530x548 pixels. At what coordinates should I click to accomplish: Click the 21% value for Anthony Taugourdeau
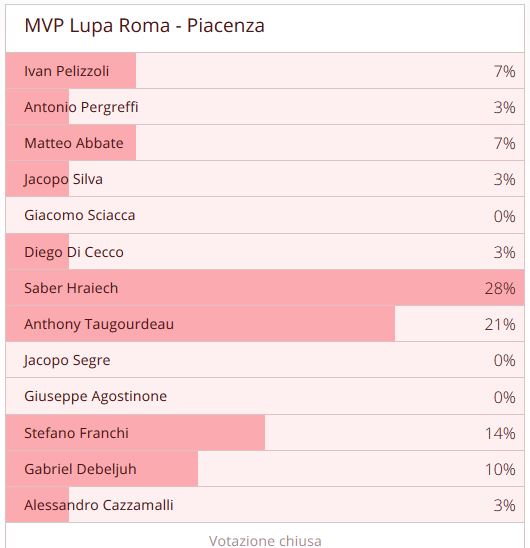pos(500,325)
